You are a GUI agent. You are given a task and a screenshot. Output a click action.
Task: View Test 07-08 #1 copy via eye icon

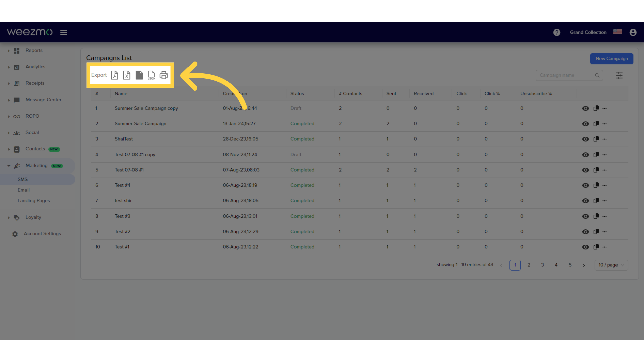[x=585, y=155]
